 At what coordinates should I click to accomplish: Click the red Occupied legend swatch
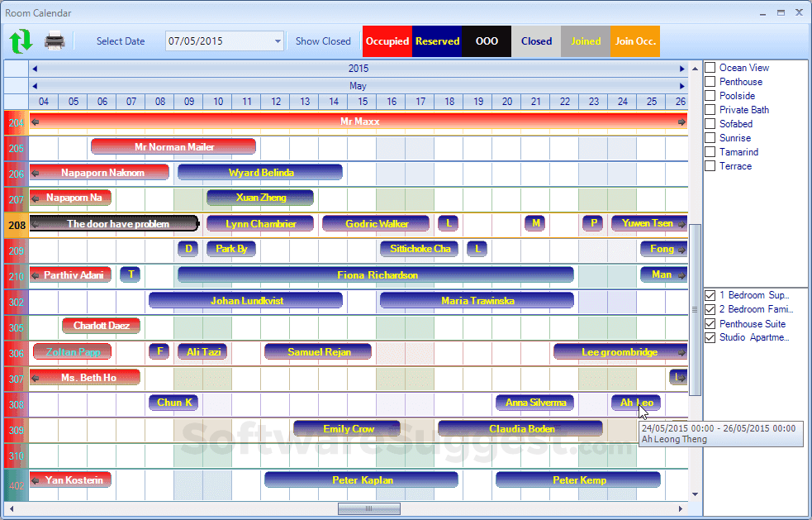387,41
